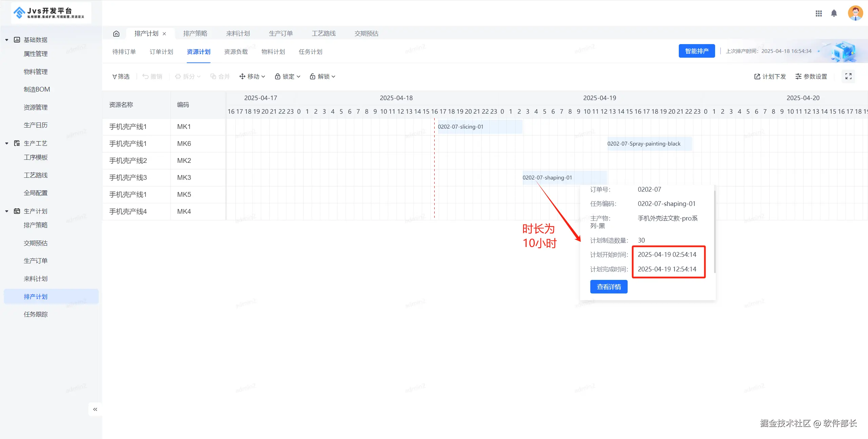Open the apps grid icon
This screenshot has width=868, height=439.
[x=818, y=13]
